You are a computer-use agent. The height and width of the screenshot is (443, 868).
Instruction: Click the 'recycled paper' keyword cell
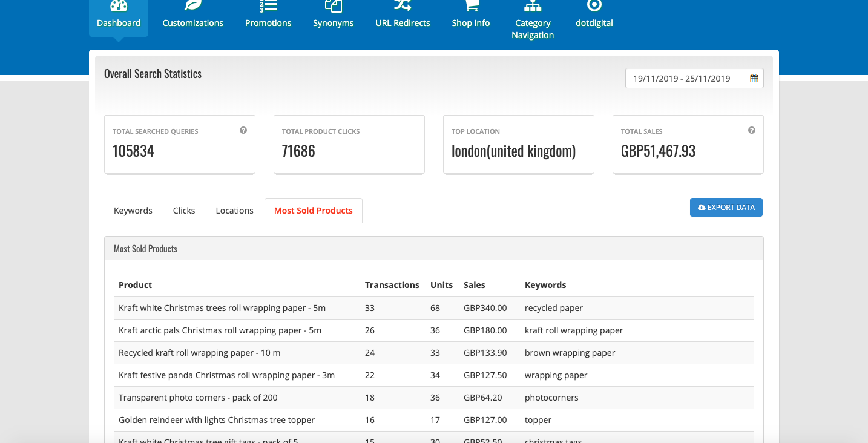[x=554, y=308]
